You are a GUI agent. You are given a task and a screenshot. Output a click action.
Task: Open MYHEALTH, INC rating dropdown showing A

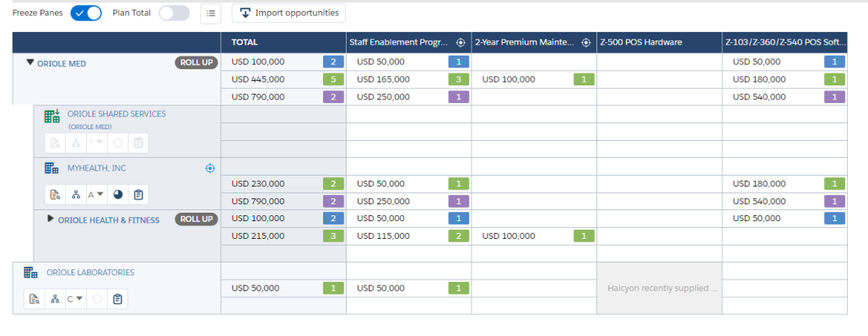[x=96, y=195]
